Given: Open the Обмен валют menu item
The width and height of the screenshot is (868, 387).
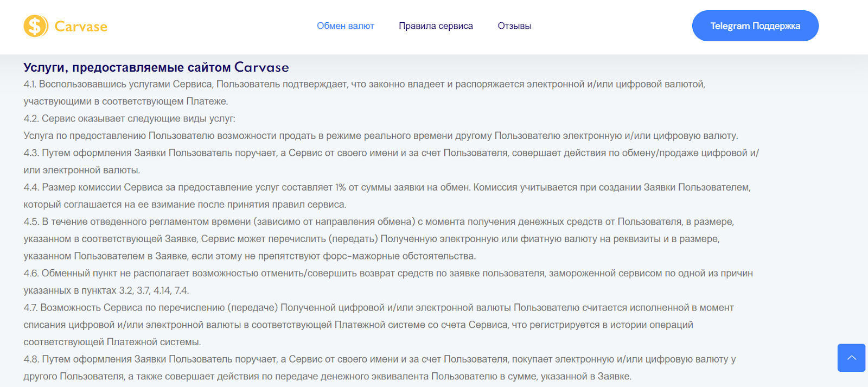Looking at the screenshot, I should tap(346, 26).
